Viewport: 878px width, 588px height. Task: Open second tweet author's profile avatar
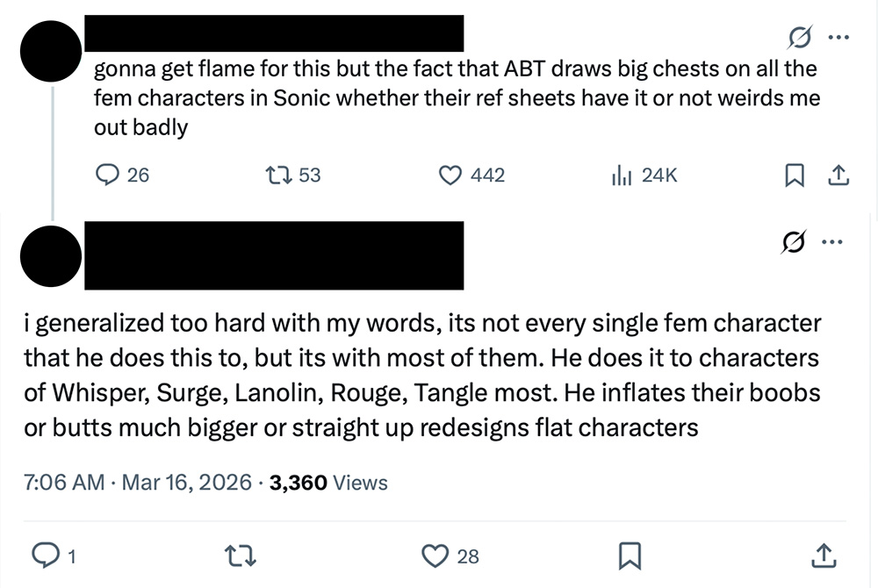pyautogui.click(x=51, y=256)
